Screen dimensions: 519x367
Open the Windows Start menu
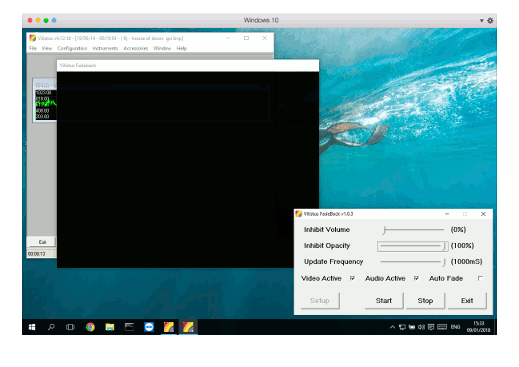32,327
